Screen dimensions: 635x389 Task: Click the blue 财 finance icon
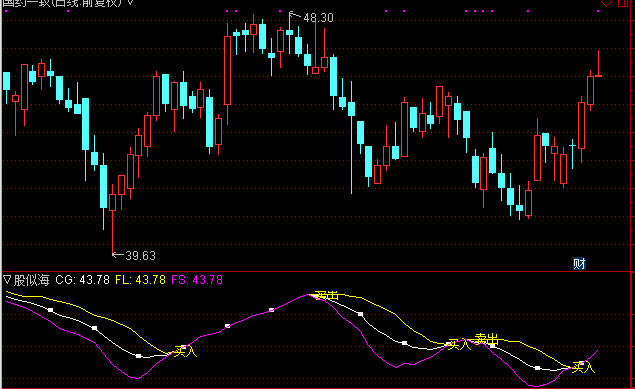[580, 264]
